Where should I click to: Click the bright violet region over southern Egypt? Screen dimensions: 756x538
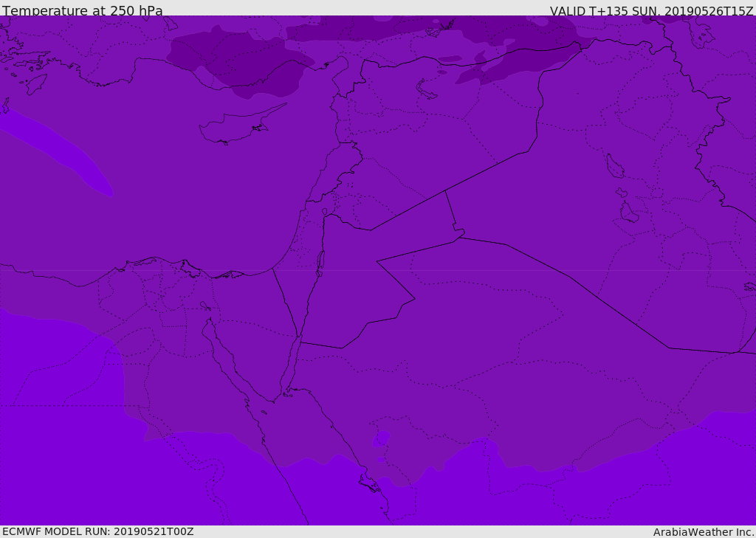(74, 458)
